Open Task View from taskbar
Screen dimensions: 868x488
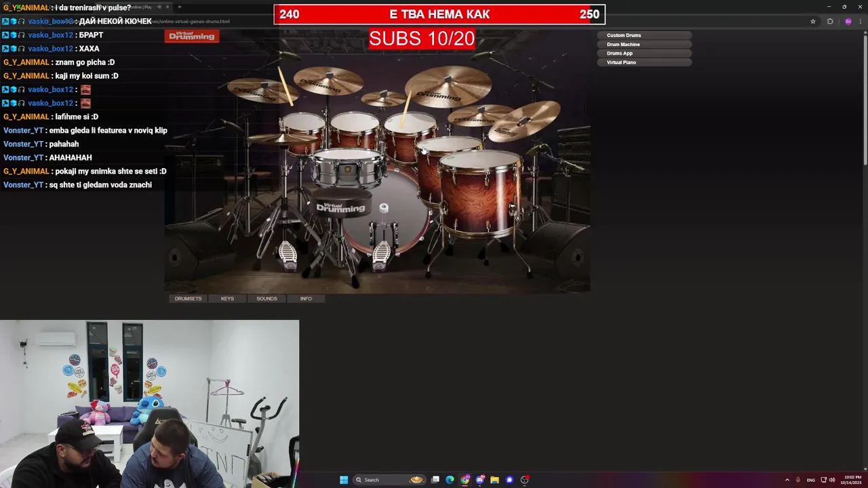coord(435,480)
